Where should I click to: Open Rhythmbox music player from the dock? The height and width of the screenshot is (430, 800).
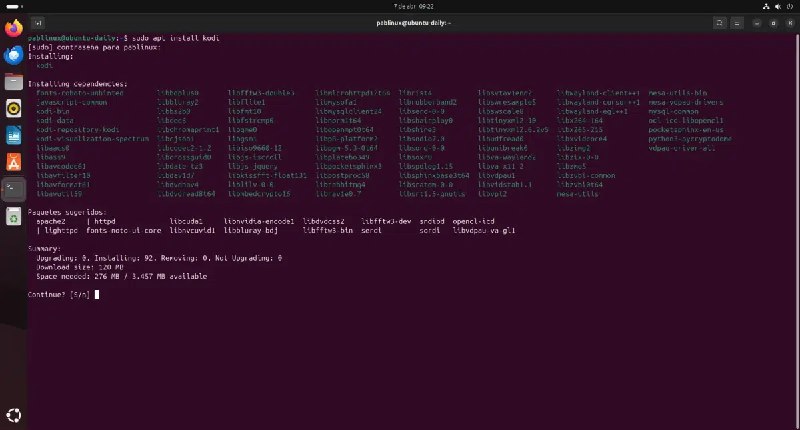point(14,109)
